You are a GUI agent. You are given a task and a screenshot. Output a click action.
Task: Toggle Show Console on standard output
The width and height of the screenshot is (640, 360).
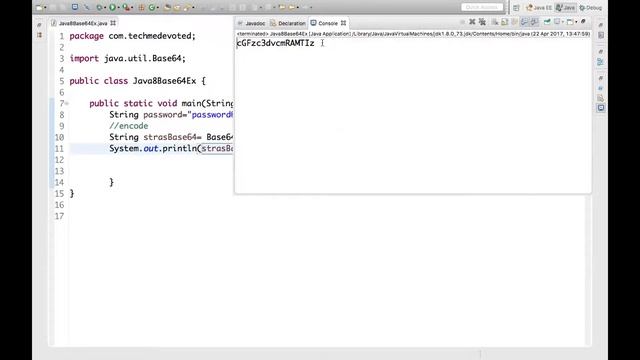click(524, 22)
